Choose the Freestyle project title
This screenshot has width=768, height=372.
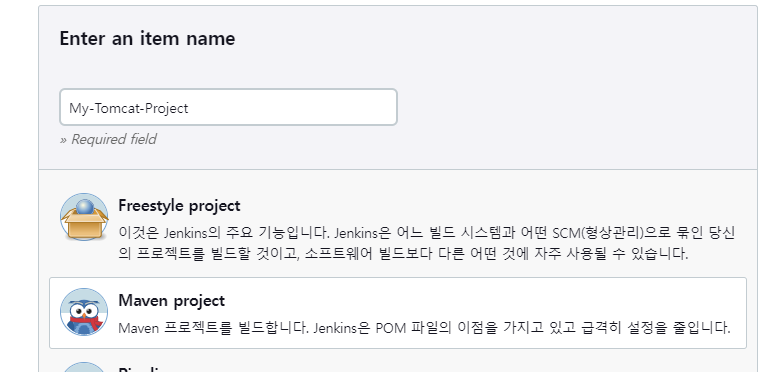[x=179, y=206]
